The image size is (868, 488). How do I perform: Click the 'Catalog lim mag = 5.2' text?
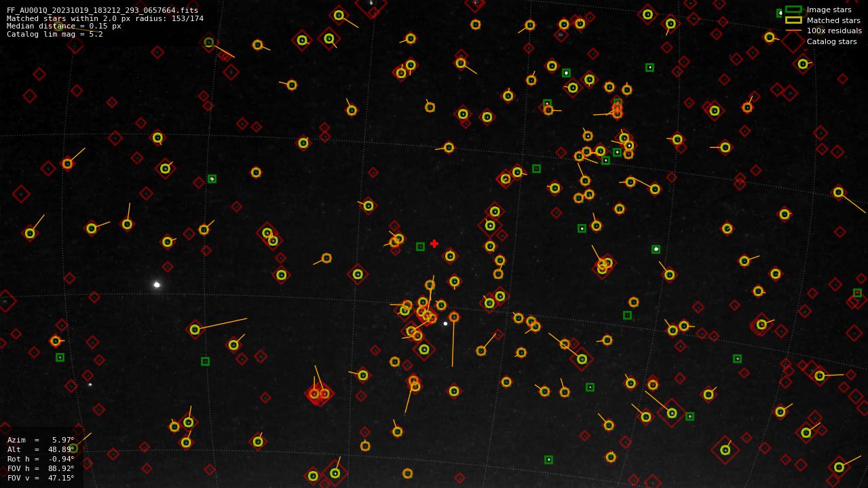click(x=55, y=34)
